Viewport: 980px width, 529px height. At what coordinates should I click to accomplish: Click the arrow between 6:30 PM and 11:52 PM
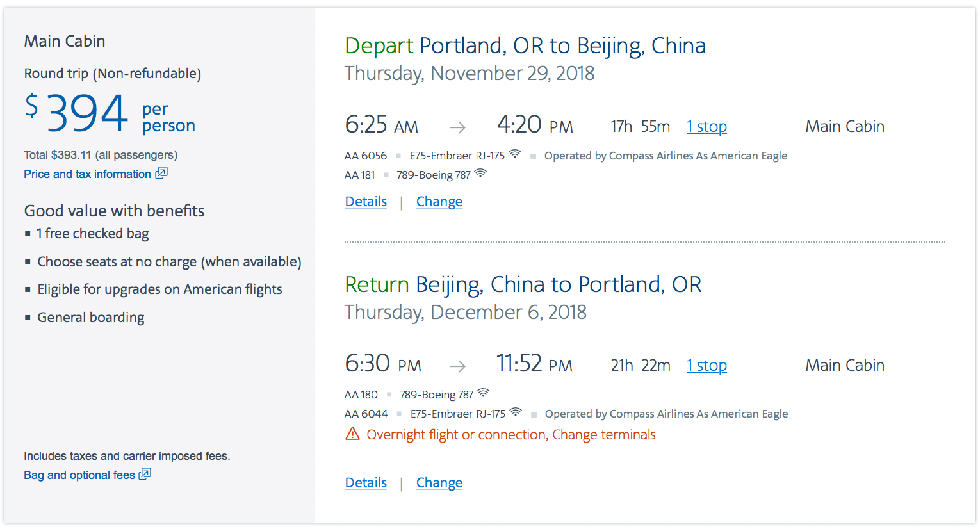[457, 366]
